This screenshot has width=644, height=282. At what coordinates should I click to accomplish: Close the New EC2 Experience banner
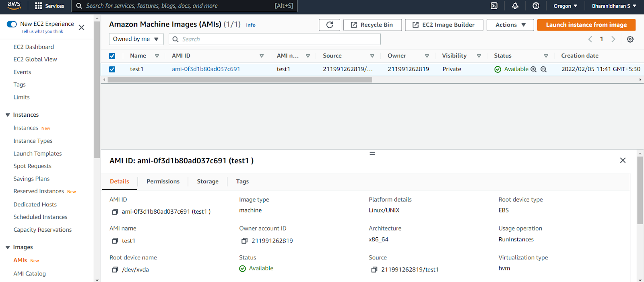coord(81,27)
